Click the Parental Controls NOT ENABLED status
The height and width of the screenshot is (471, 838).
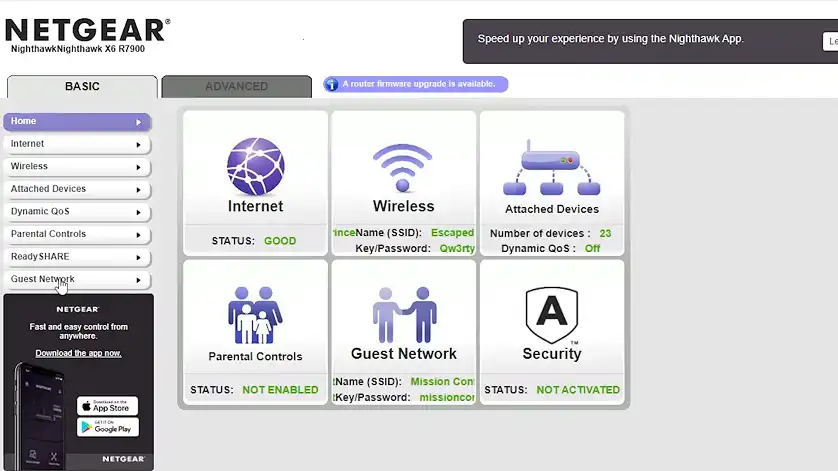pyautogui.click(x=280, y=390)
